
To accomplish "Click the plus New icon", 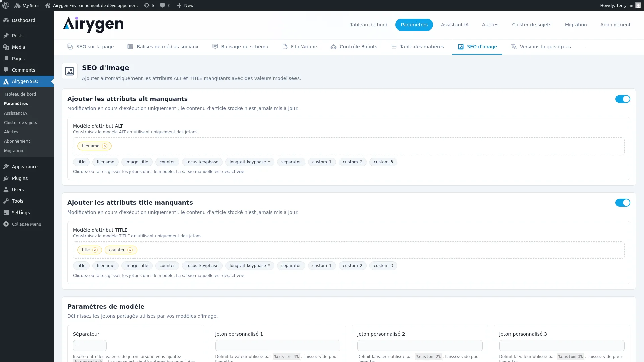I will click(179, 5).
